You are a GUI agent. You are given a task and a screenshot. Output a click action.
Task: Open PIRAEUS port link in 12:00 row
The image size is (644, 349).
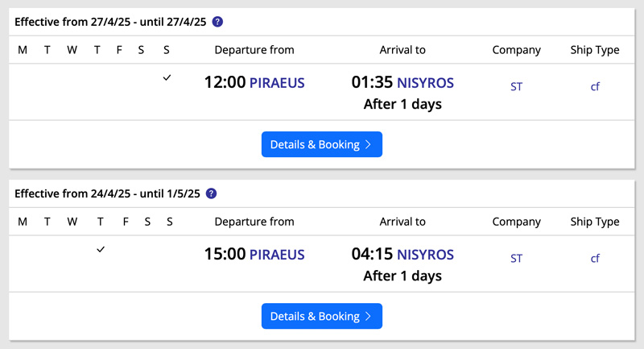[277, 83]
